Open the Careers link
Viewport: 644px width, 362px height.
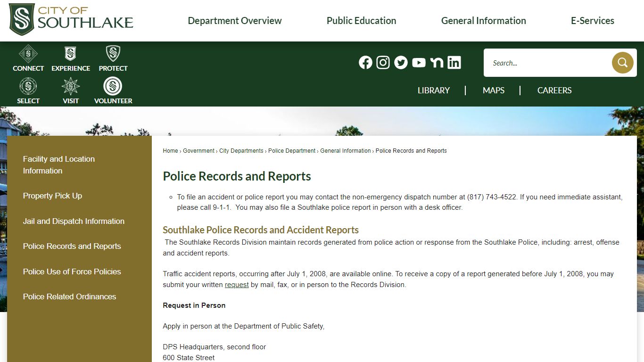click(x=554, y=90)
